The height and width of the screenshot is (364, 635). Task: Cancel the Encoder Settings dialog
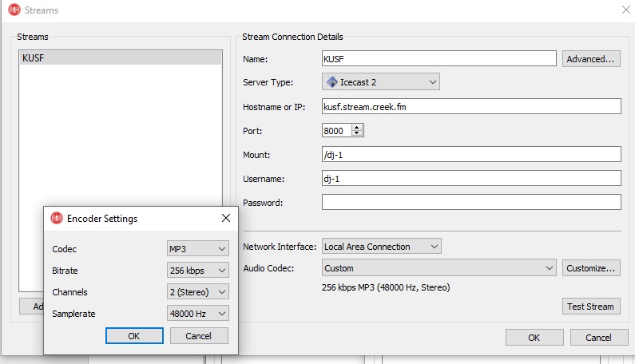pos(199,335)
